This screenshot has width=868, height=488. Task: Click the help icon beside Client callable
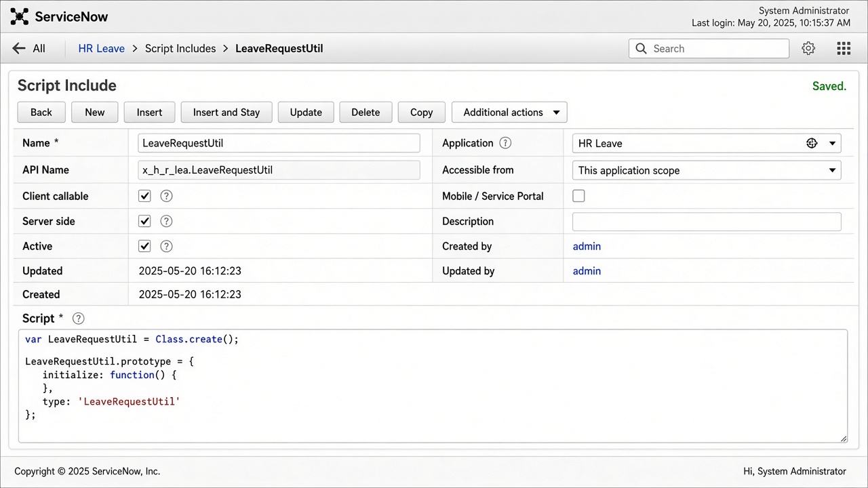(167, 196)
